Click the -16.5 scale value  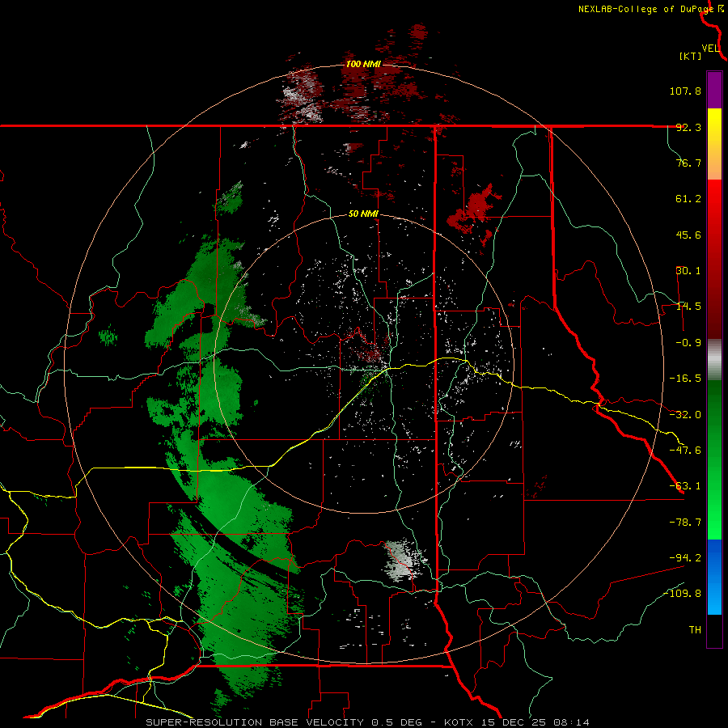(685, 379)
